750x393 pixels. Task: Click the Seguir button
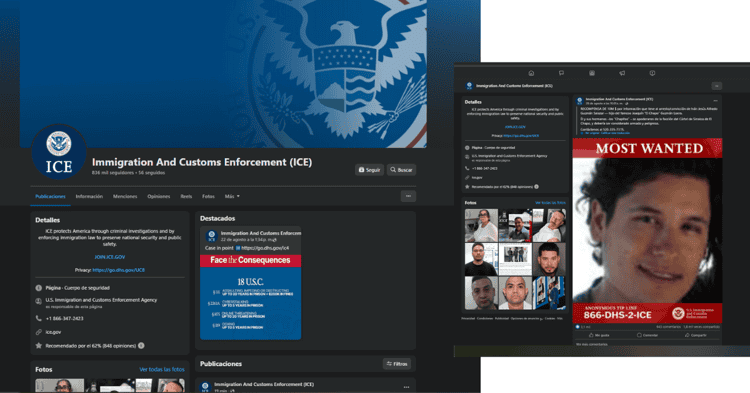coord(369,170)
